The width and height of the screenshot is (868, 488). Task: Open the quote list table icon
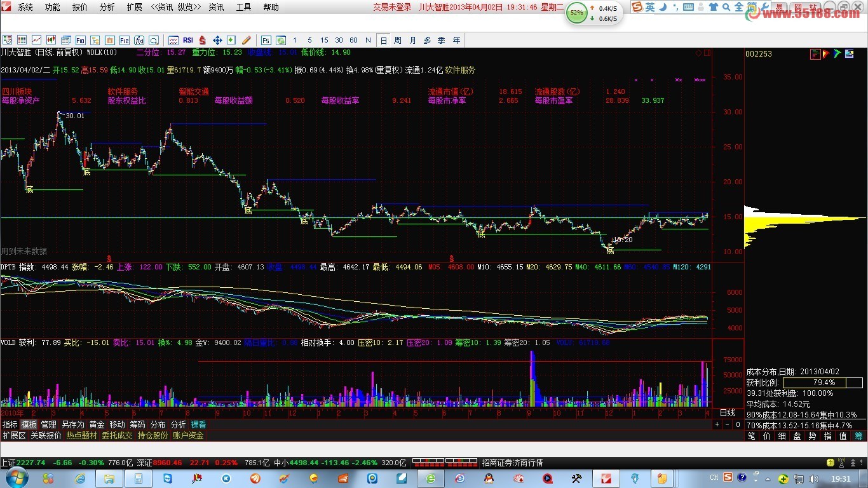(x=22, y=39)
